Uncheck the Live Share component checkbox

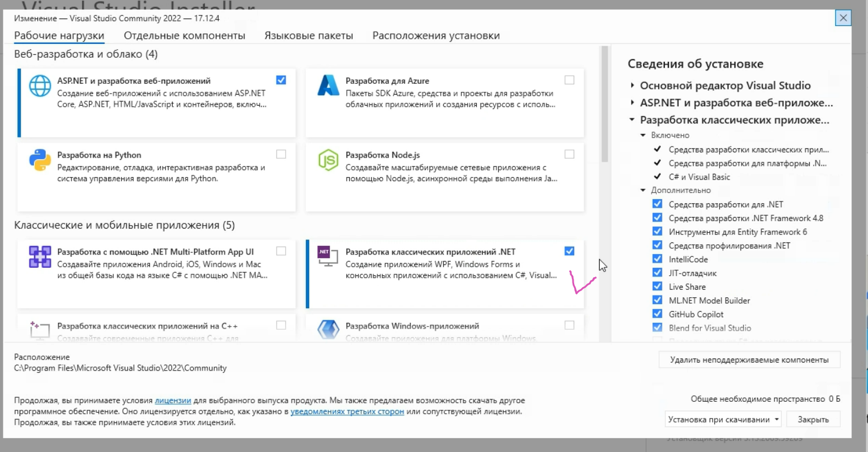657,286
